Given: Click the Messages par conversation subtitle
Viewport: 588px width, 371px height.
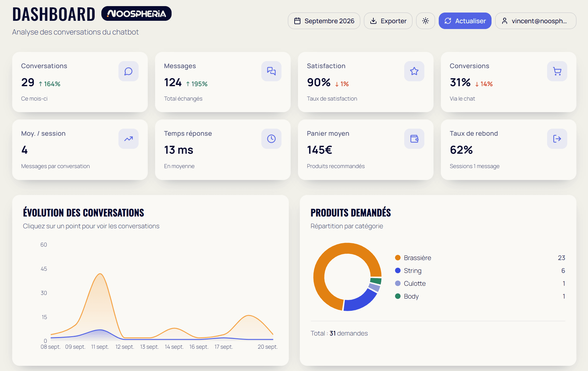Looking at the screenshot, I should coord(55,166).
